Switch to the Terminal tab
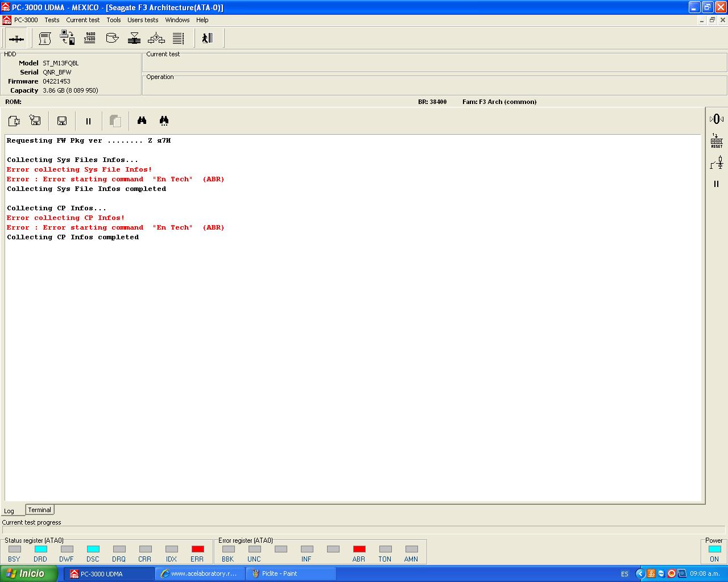 tap(40, 510)
